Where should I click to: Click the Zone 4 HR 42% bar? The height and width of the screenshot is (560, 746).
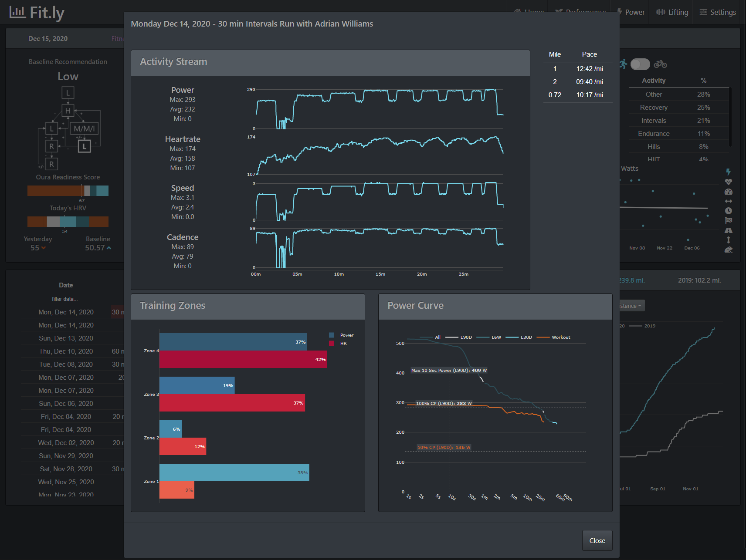243,360
